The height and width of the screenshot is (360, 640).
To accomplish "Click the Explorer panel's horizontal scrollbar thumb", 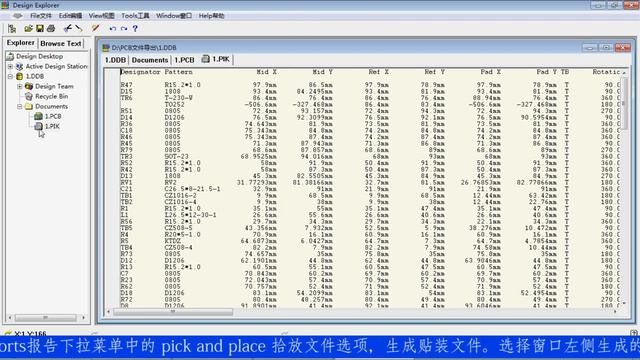I will (x=45, y=317).
